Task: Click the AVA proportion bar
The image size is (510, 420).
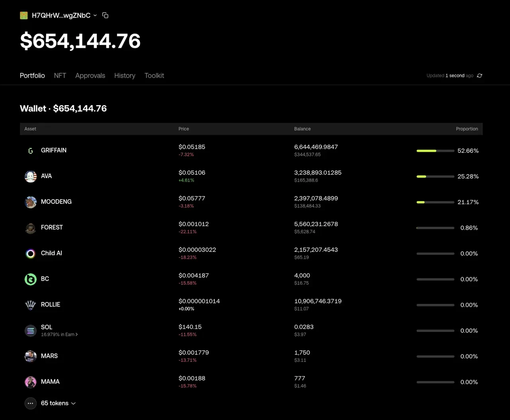Action: click(x=435, y=176)
